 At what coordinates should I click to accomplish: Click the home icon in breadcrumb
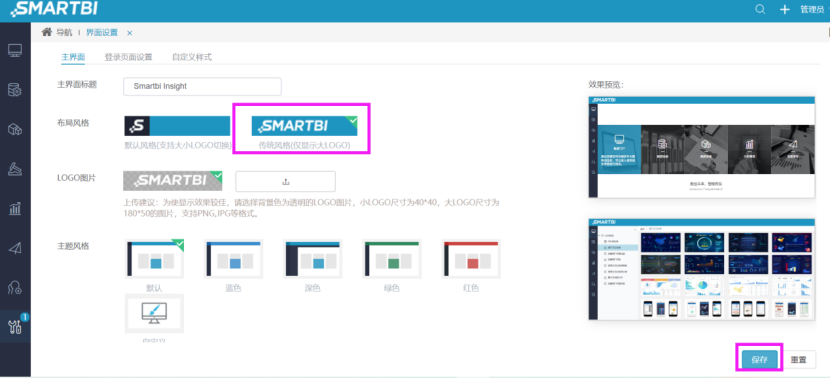47,32
